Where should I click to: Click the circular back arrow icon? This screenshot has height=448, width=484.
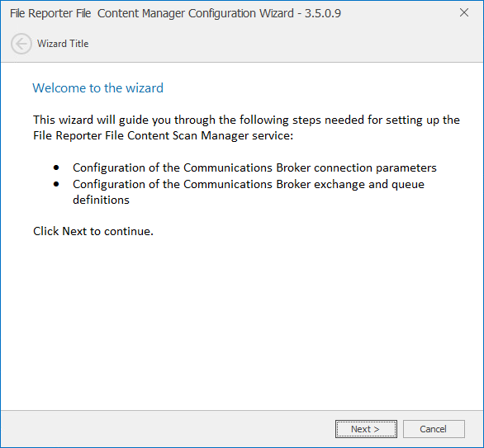pyautogui.click(x=21, y=44)
